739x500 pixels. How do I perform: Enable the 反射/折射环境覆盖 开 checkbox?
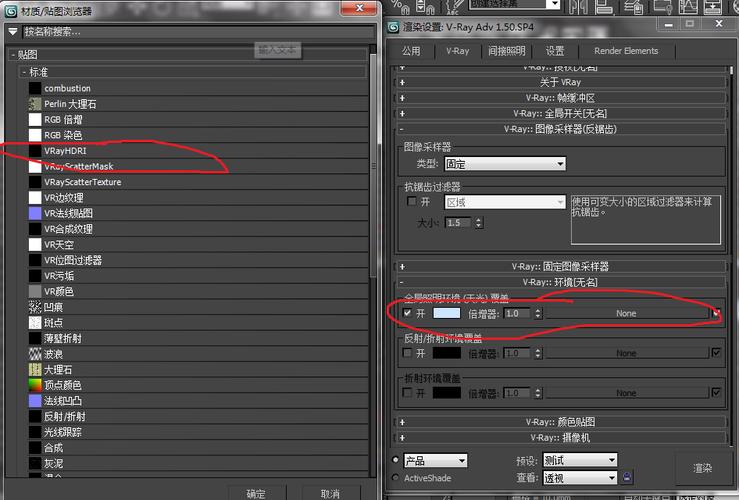pyautogui.click(x=407, y=352)
